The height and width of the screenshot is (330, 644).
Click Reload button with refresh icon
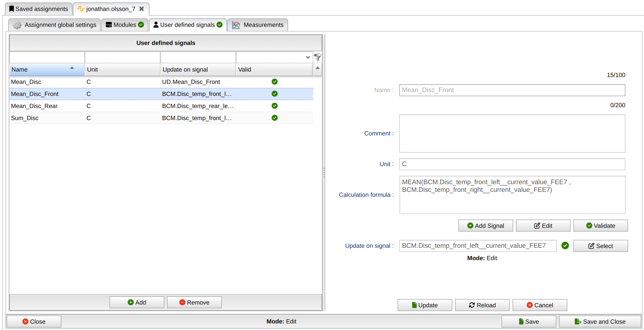pos(482,305)
